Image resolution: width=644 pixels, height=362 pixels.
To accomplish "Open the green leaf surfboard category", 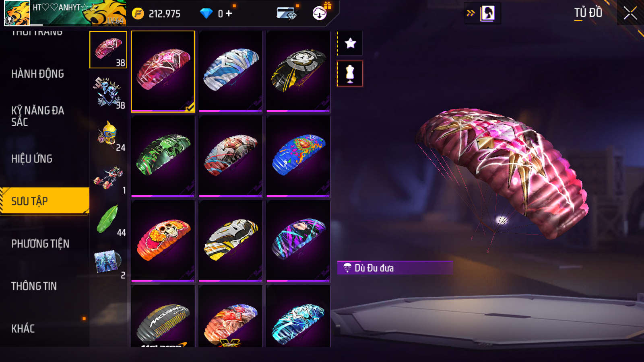I will [108, 220].
